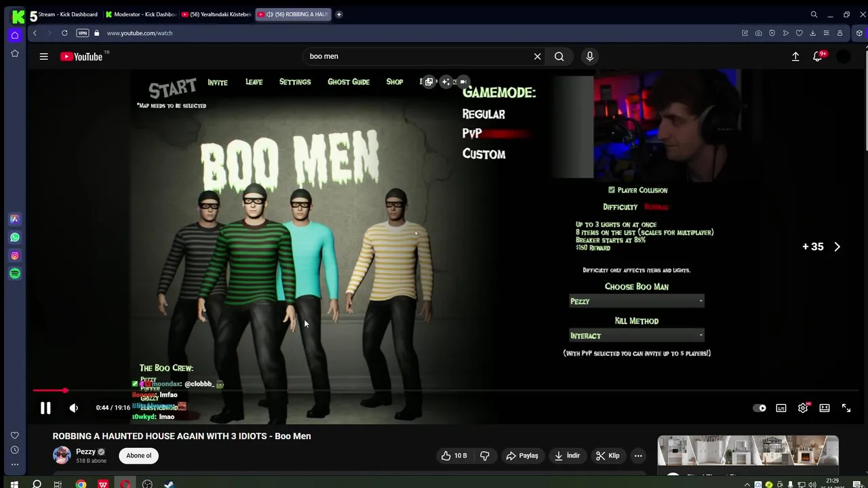Select the 'ROBBING A HAU' active tab

coord(293,14)
